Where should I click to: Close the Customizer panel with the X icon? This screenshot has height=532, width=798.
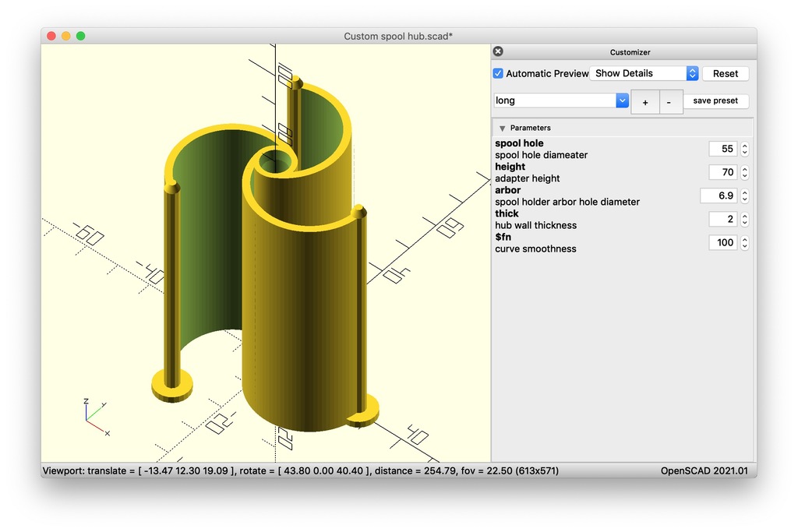coord(497,51)
